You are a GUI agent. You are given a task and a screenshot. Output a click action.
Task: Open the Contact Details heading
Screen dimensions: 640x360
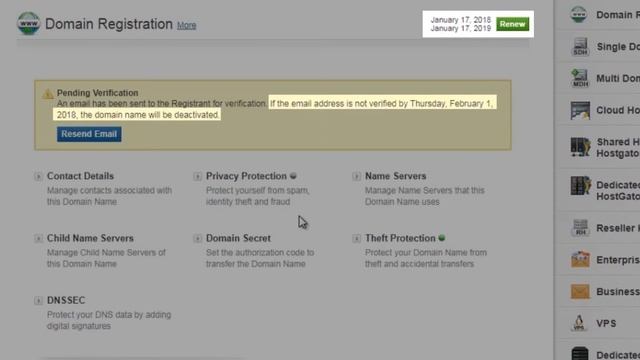(x=80, y=176)
